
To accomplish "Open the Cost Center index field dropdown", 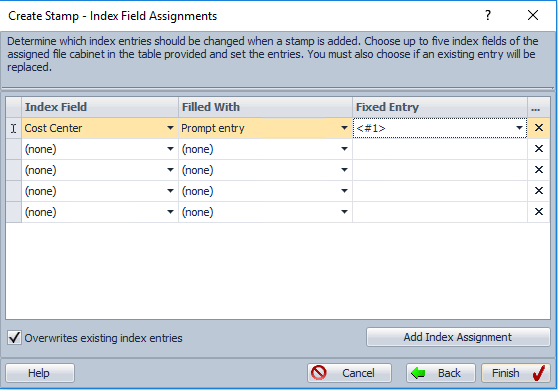I will [x=170, y=128].
